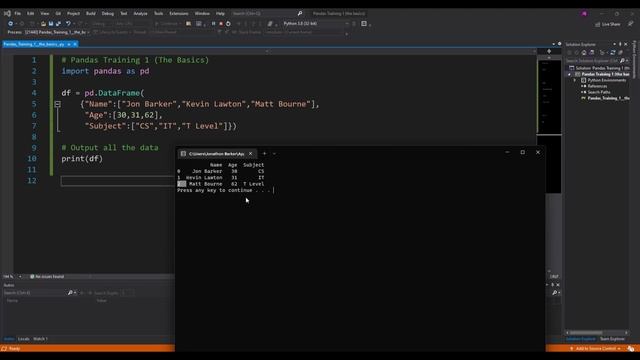Click the Switch Views icon in Solution Explorer
Screen dimensions: 640x360
592,53
